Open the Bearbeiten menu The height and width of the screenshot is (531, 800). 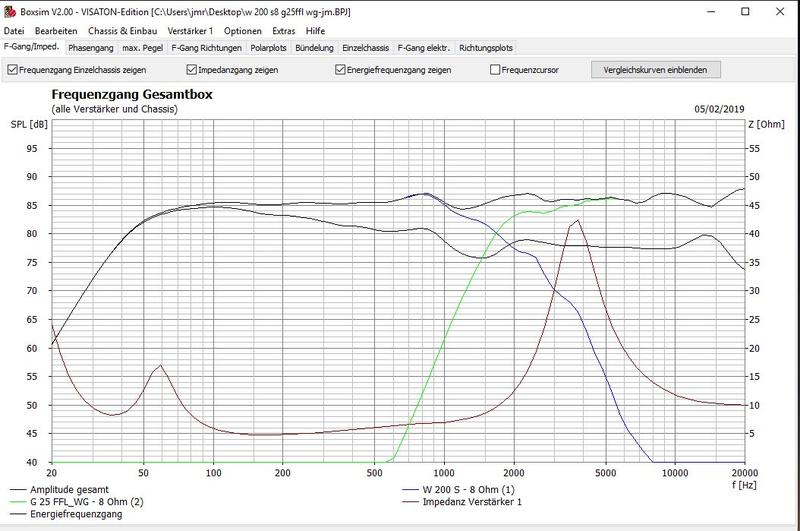tap(56, 31)
